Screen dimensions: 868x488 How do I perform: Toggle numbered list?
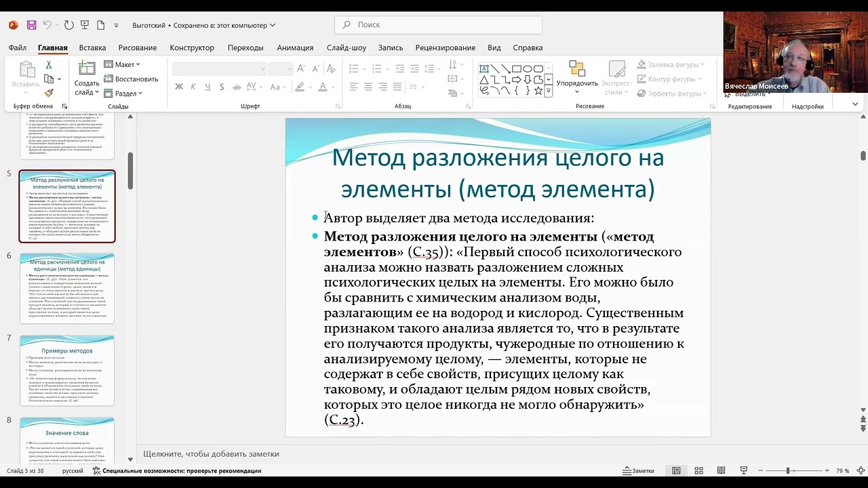click(x=378, y=68)
